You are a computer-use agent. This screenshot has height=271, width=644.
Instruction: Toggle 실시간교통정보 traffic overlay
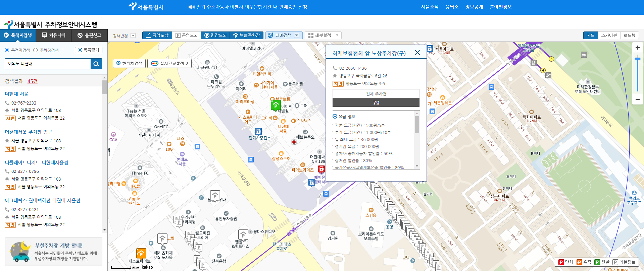pos(169,63)
